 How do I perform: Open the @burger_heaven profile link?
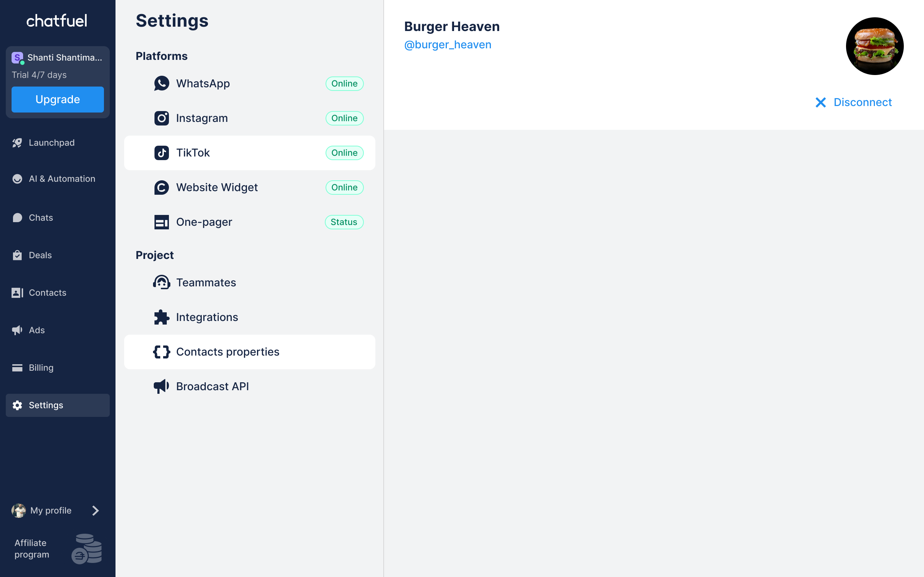(x=448, y=45)
